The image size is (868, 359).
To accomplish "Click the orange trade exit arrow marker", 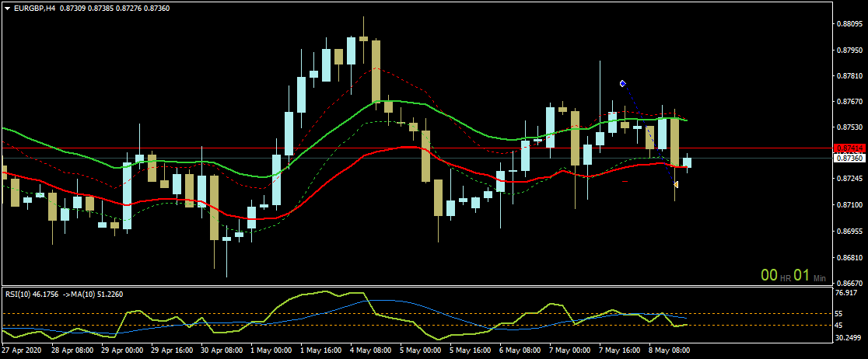I will (x=676, y=183).
